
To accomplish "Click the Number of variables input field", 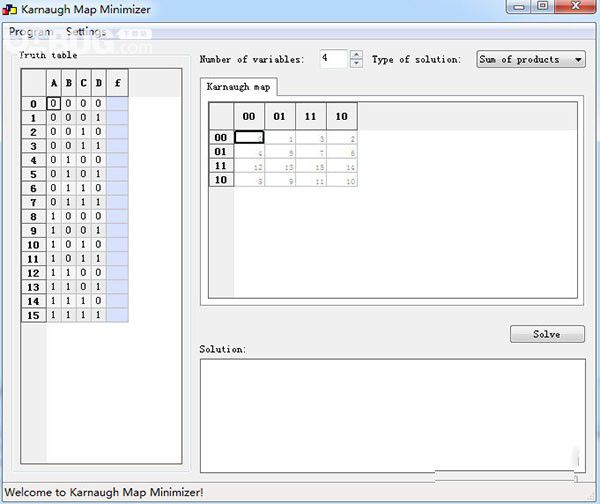I will 334,59.
